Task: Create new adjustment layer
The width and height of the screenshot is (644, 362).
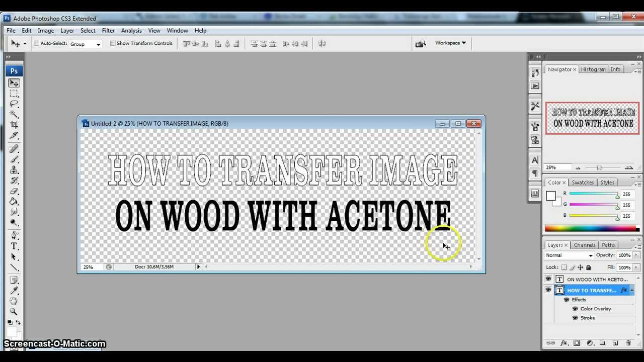Action: pos(590,343)
